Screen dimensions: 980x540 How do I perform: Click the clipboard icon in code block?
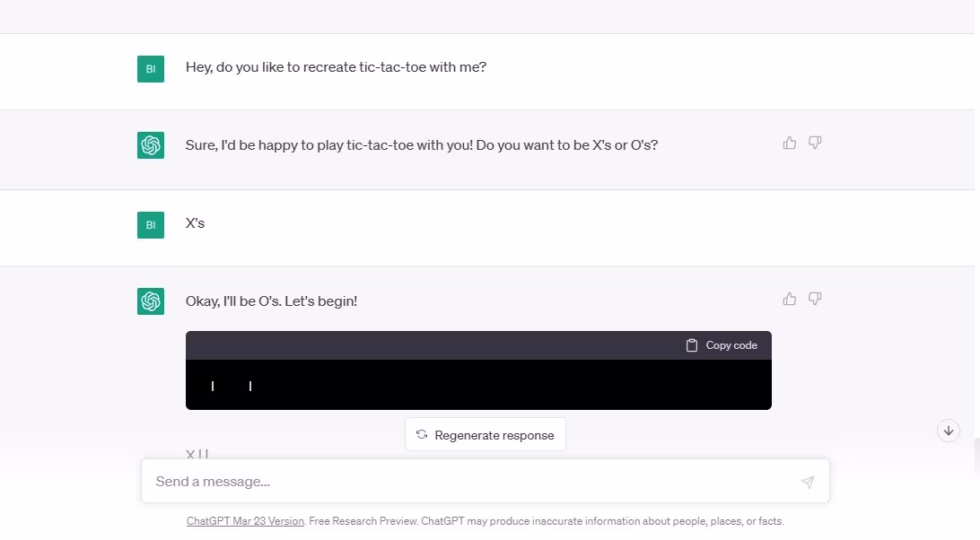tap(691, 345)
